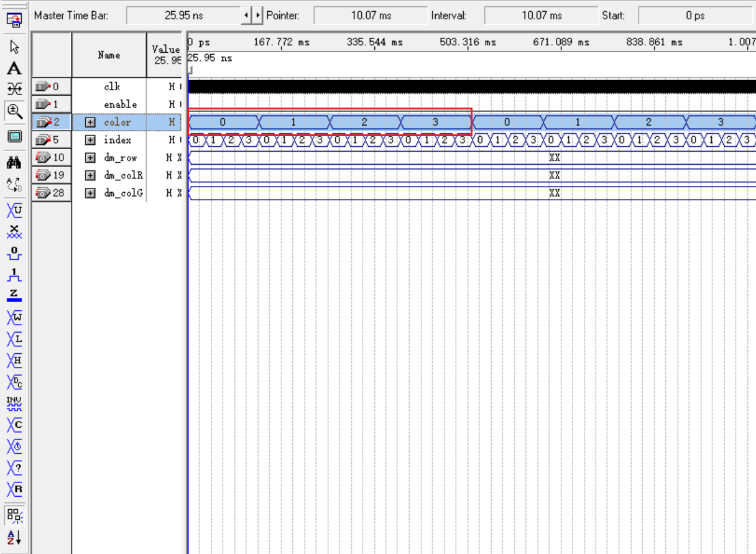Click the clk waveform black bar

click(472, 86)
